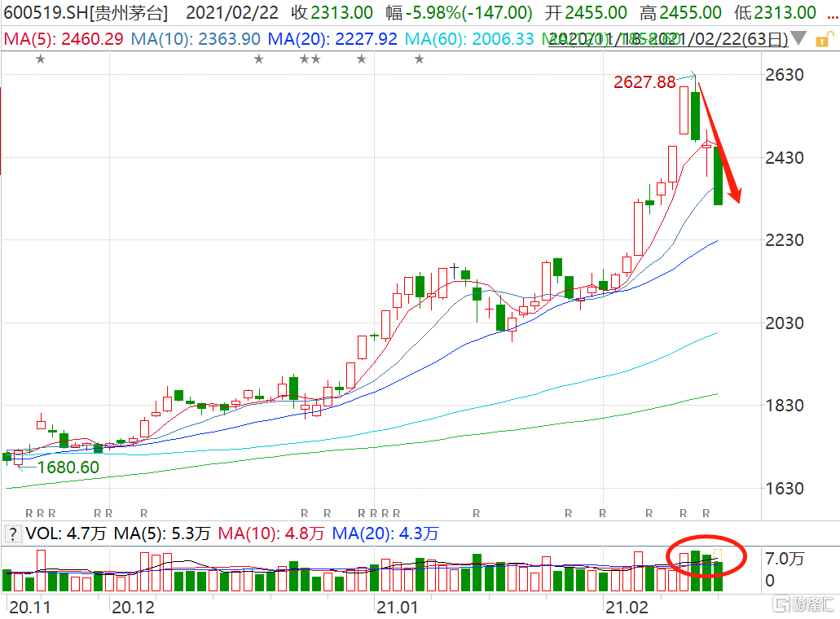Click the 1630 price axis label
Image resolution: width=840 pixels, height=619 pixels.
click(x=785, y=489)
